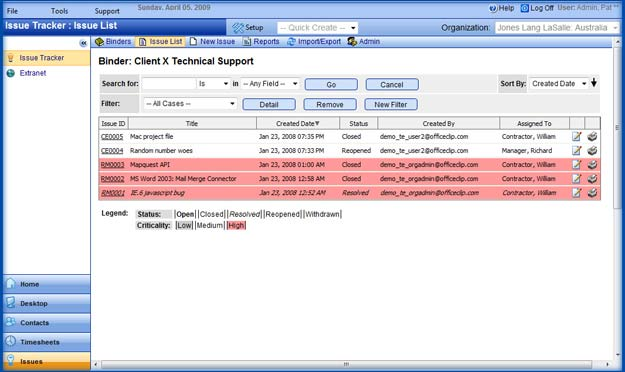The height and width of the screenshot is (372, 625).
Task: Click 'Mapquest API' title text
Action: point(150,165)
